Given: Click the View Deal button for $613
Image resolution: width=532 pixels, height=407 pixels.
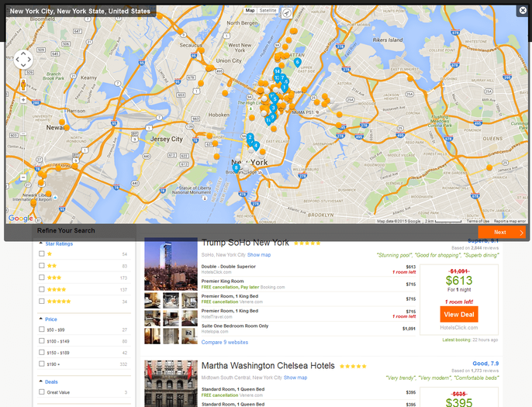Looking at the screenshot, I should click(459, 315).
